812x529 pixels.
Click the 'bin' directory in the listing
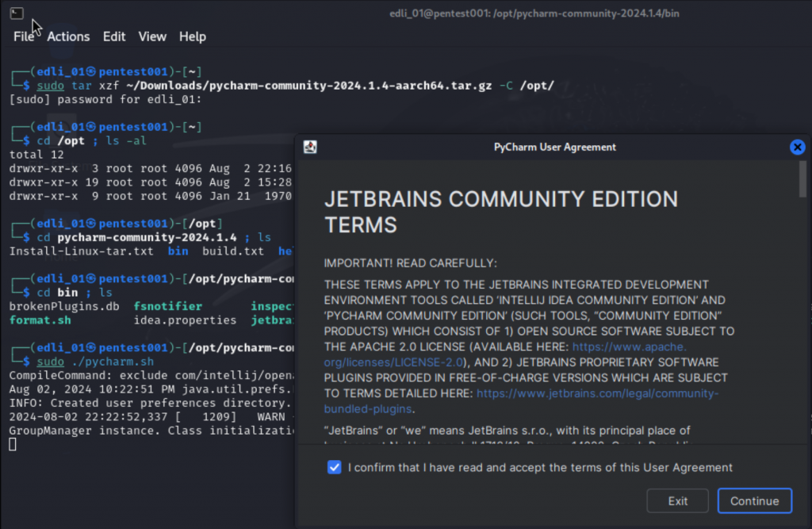(178, 251)
